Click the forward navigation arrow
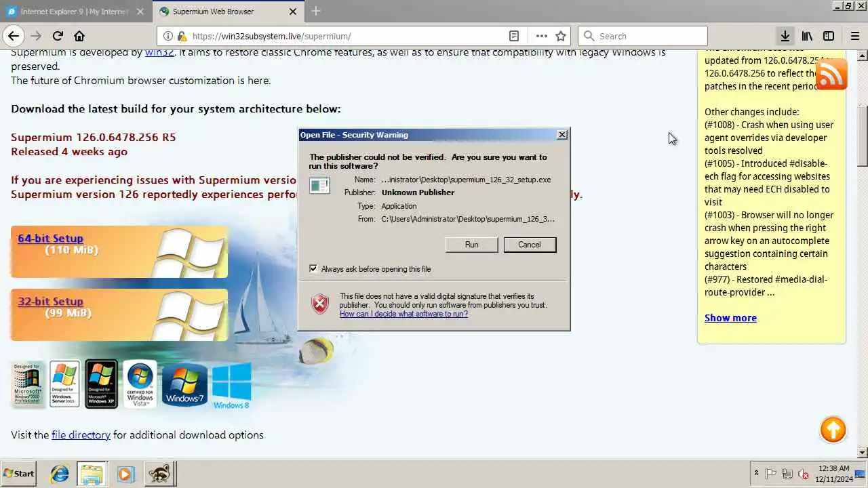The height and width of the screenshot is (488, 868). (x=36, y=36)
